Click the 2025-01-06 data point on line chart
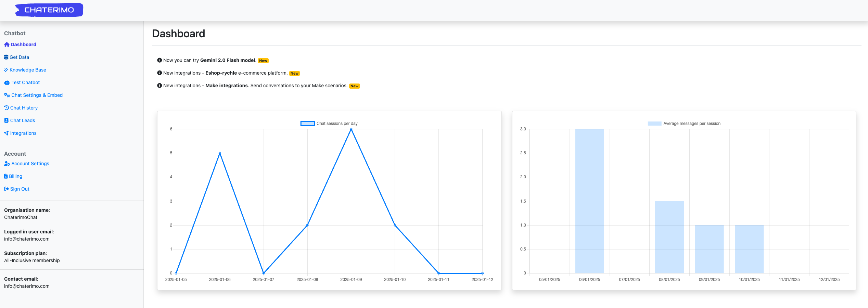Viewport: 868px width, 308px height. coord(220,153)
